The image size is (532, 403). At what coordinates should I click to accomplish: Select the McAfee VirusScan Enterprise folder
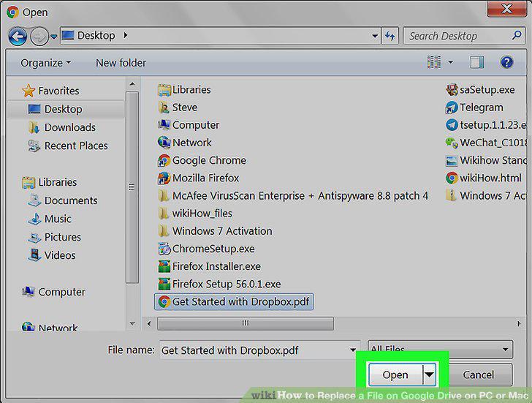[x=293, y=195]
